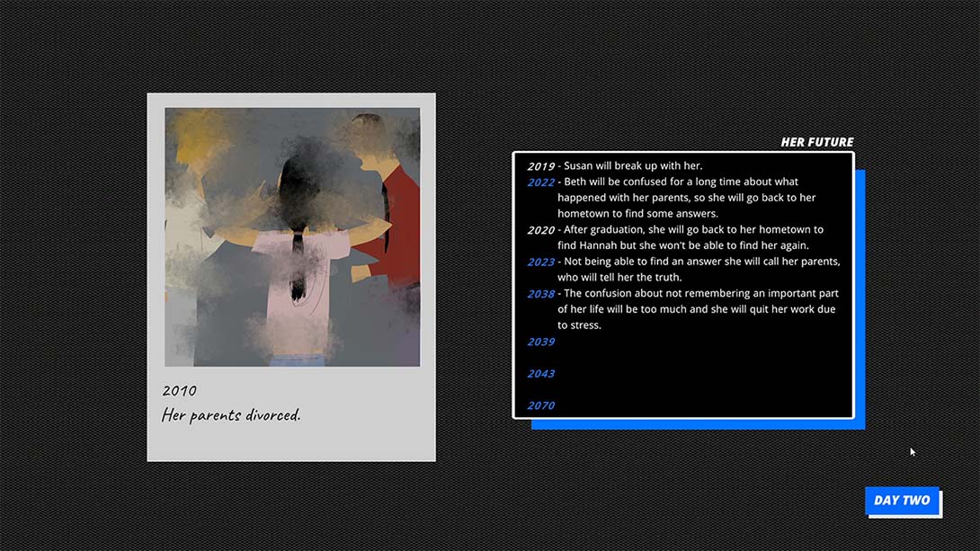Select the blue 2022 year label
The width and height of the screenshot is (980, 551).
click(x=540, y=182)
